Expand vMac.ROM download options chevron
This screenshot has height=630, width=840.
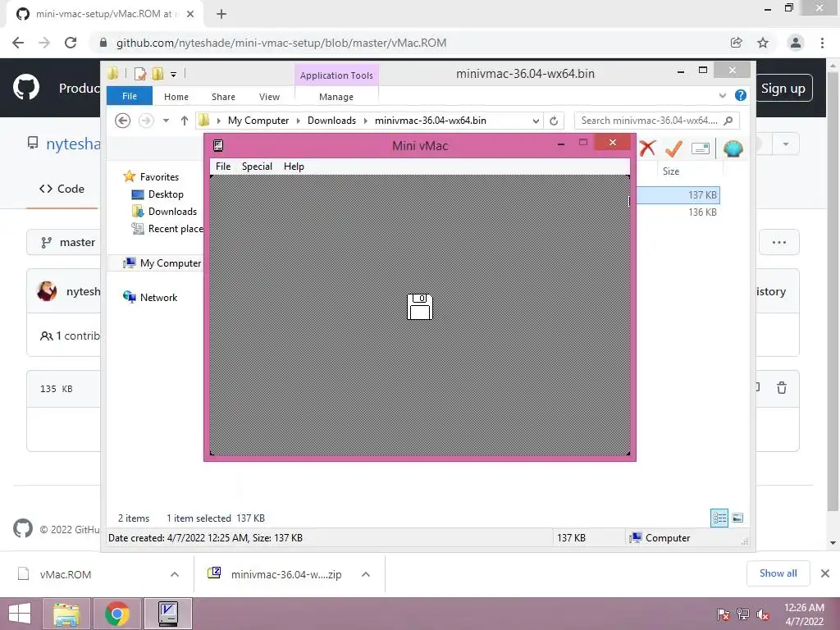(x=174, y=574)
